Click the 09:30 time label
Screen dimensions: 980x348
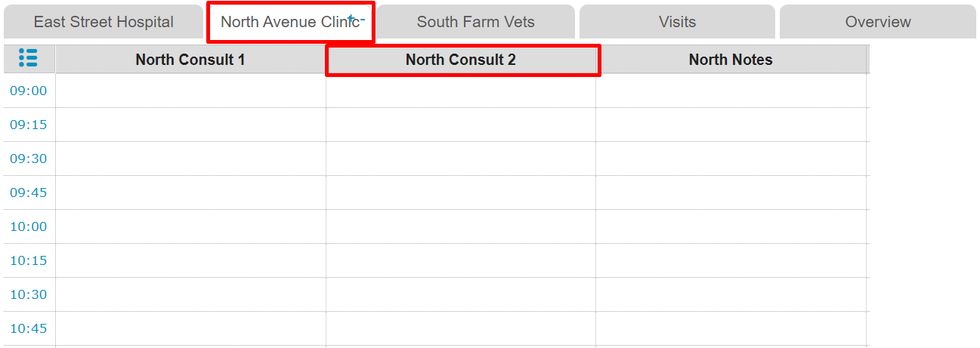point(28,159)
